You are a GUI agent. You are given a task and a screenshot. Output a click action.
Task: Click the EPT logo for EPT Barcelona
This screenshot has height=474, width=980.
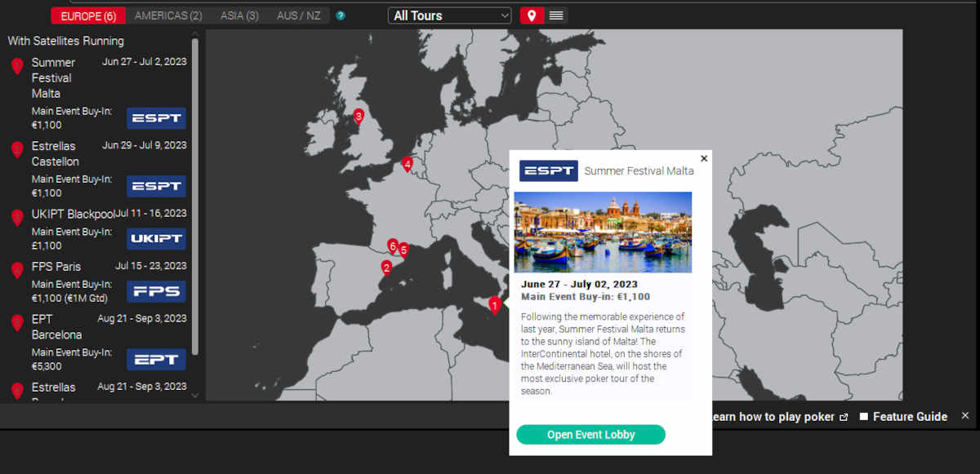click(156, 359)
